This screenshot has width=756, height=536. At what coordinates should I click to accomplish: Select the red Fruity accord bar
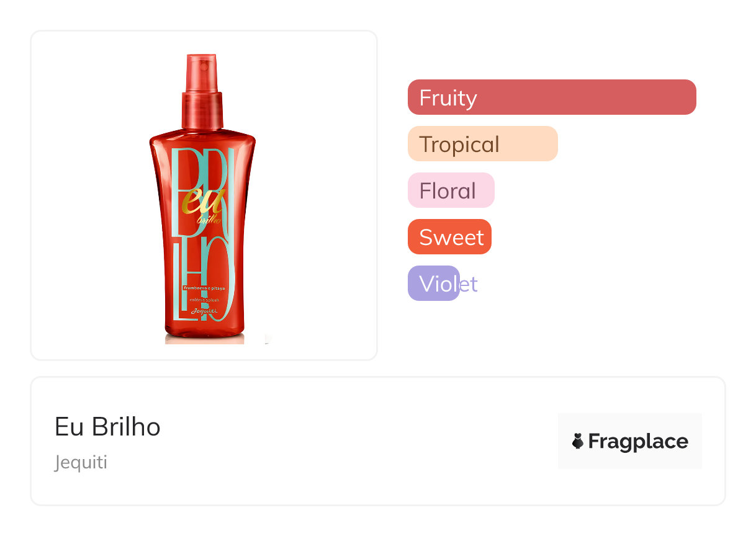coord(551,97)
